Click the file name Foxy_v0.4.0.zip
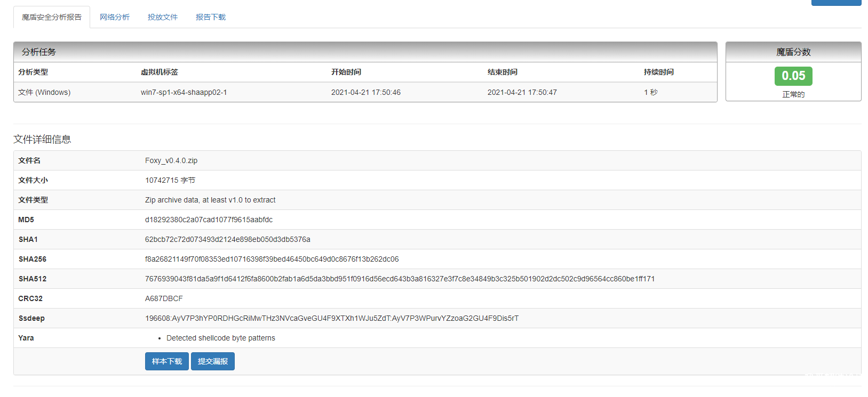The width and height of the screenshot is (868, 397). coord(171,160)
